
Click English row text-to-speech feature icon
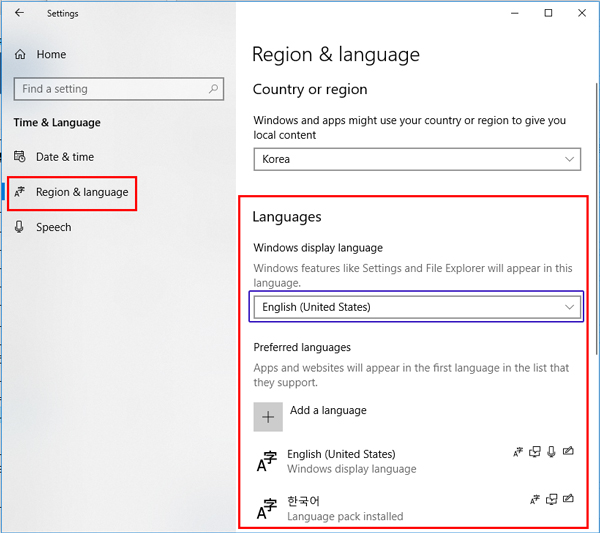click(x=535, y=452)
